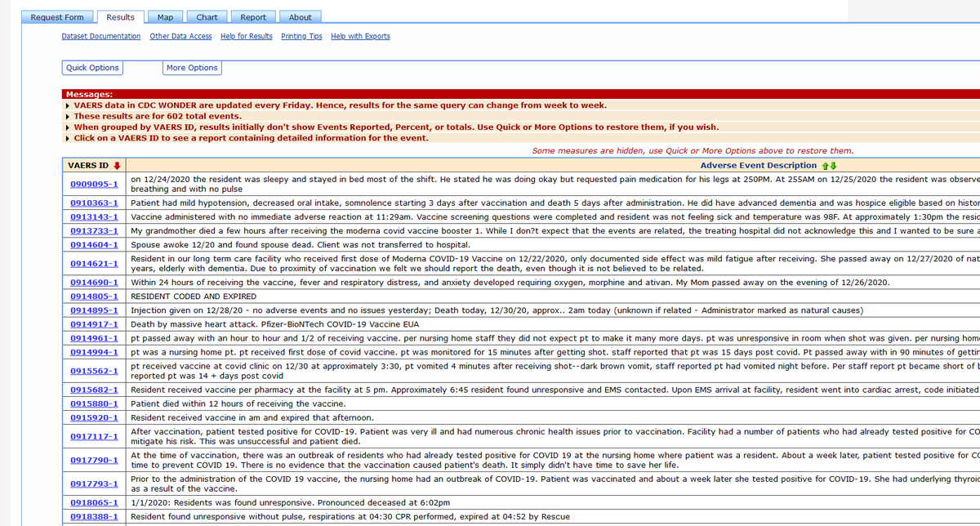Sort Adverse Event Description ascending with up arrow
This screenshot has height=526, width=980.
(825, 165)
